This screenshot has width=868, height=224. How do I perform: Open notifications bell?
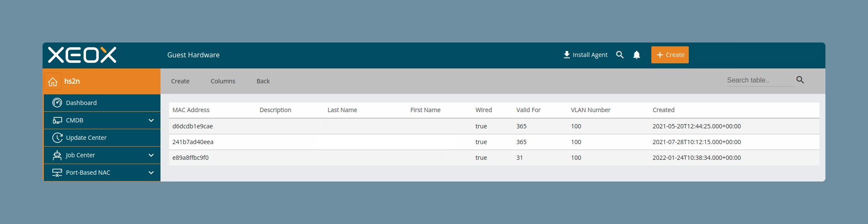(x=636, y=55)
